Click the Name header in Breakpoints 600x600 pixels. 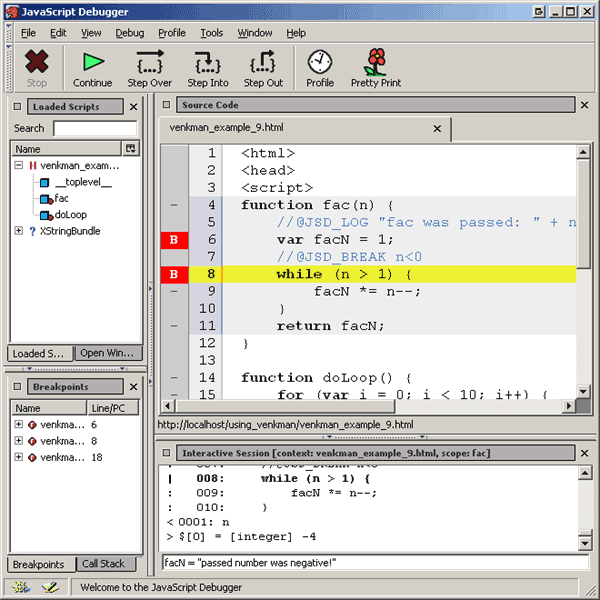49,408
